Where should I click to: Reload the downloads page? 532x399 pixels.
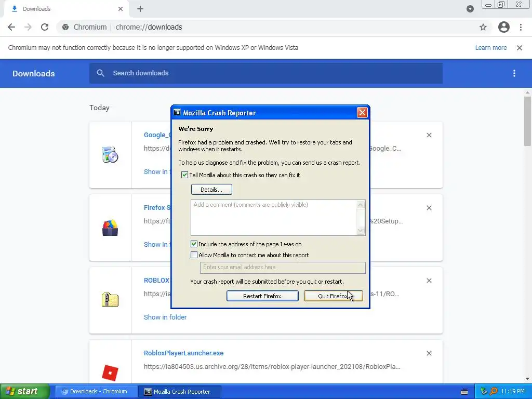(45, 27)
